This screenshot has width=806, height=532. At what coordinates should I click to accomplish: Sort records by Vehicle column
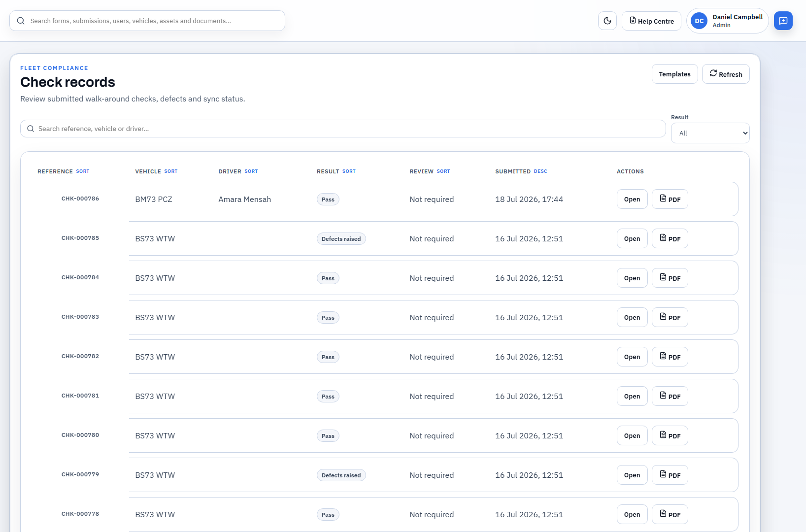(170, 171)
